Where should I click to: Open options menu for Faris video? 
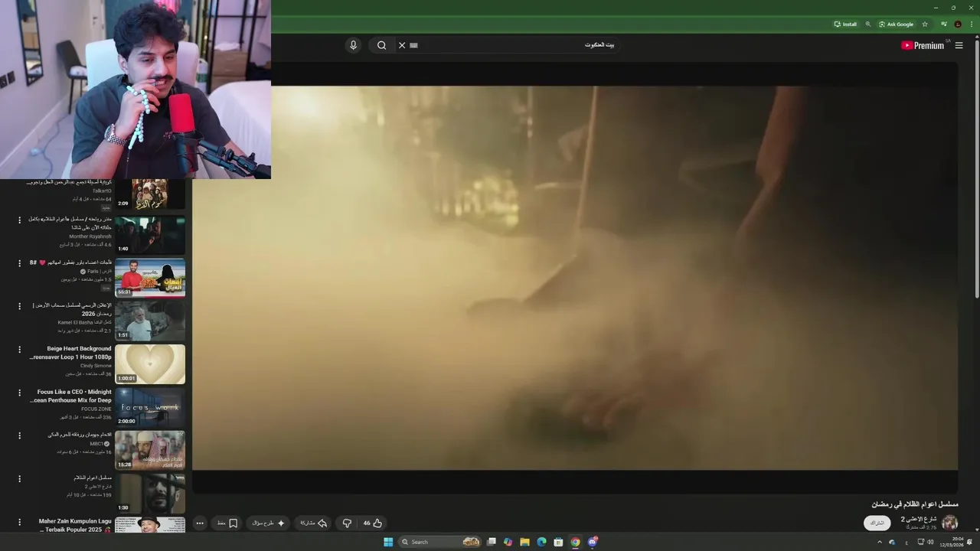point(20,263)
